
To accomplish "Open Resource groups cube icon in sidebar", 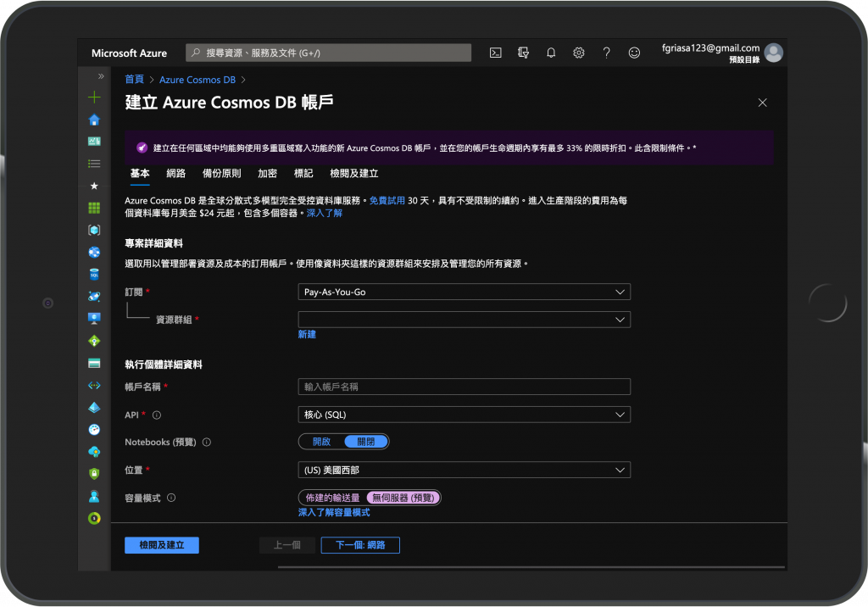I will 94,230.
